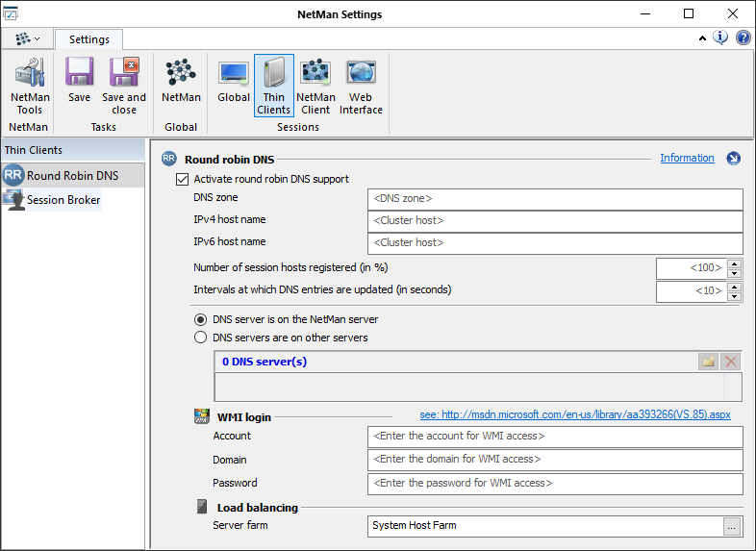Browse for Server farm with ellipsis button
The width and height of the screenshot is (756, 551).
click(733, 526)
